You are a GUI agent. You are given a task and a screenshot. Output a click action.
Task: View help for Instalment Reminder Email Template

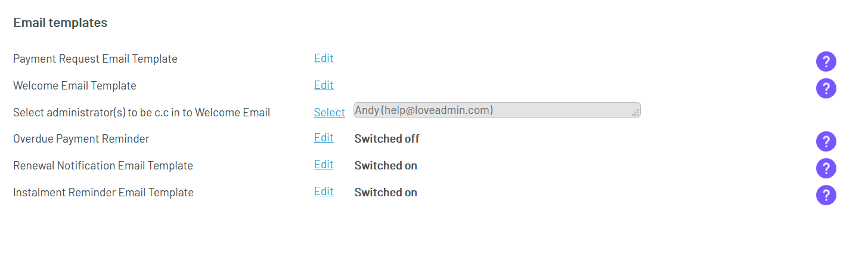(x=826, y=195)
